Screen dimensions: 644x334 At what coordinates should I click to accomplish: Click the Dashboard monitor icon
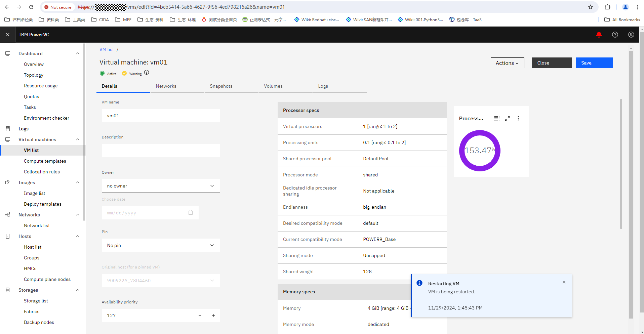8,53
